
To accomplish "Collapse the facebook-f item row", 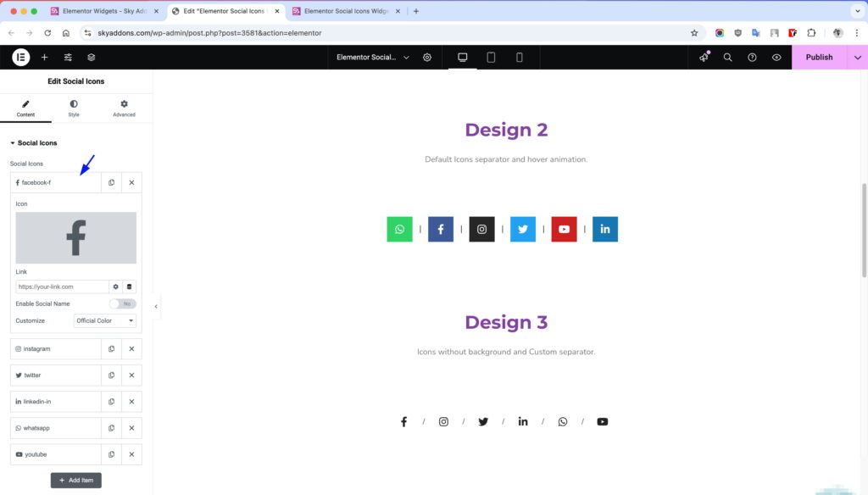I will click(55, 183).
